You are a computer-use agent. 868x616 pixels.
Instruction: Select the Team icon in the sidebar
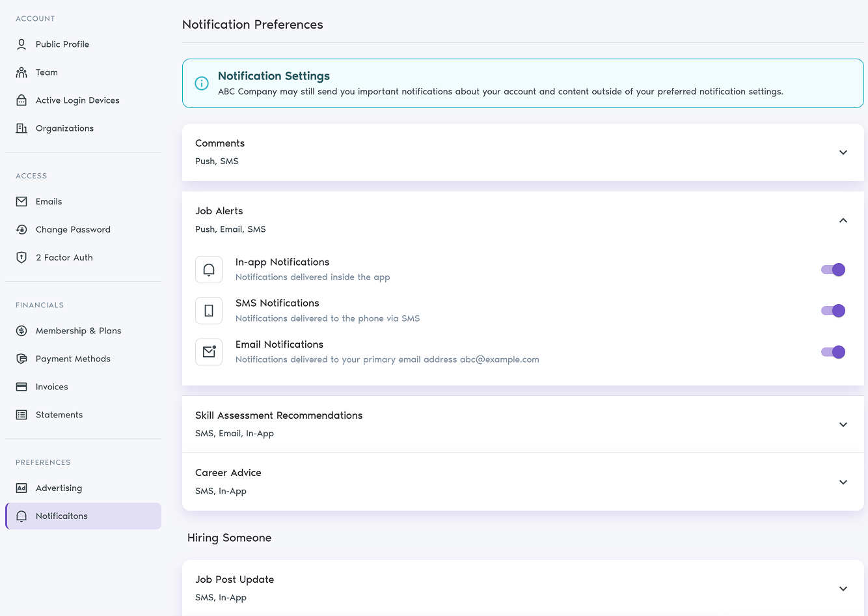tap(21, 72)
